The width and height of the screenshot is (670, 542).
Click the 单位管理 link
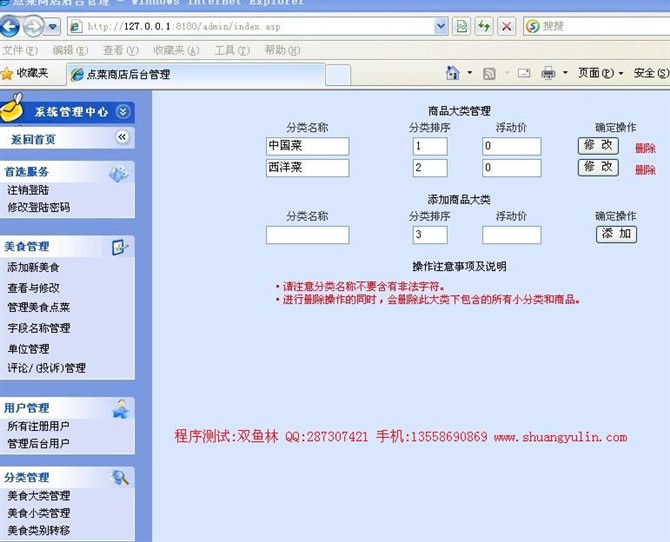pyautogui.click(x=28, y=349)
